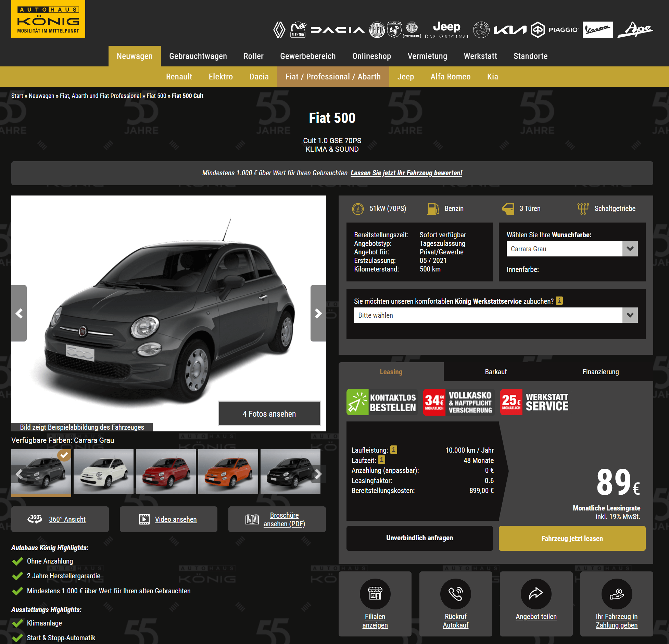
Task: Click the Piaggio brand logo
Action: [x=554, y=30]
